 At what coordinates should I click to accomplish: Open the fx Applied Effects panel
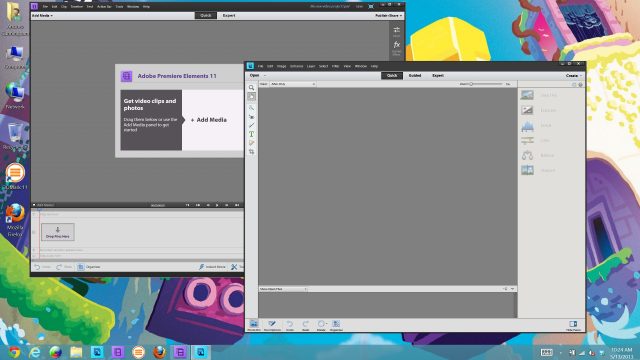coord(396,47)
